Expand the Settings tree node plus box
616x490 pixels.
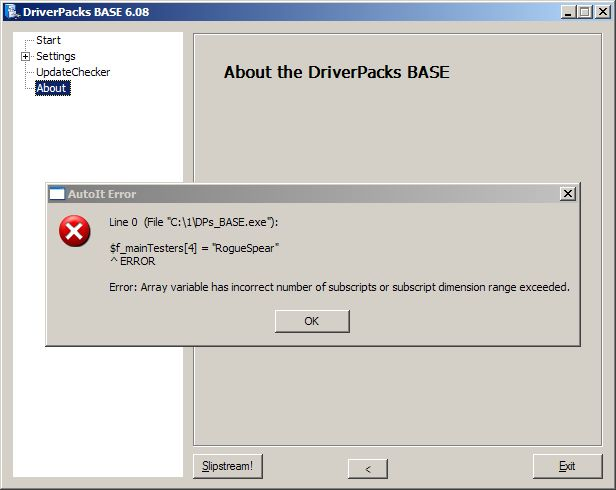25,56
